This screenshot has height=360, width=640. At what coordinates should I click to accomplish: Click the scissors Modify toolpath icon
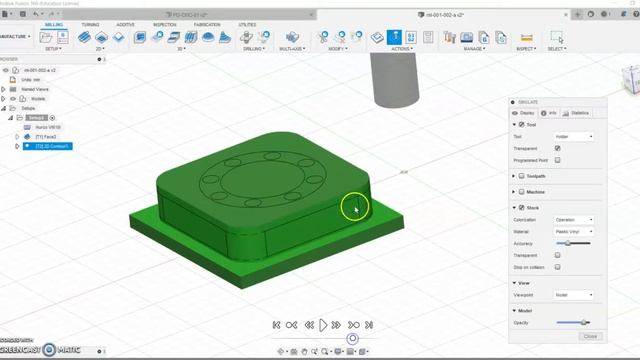[x=323, y=38]
